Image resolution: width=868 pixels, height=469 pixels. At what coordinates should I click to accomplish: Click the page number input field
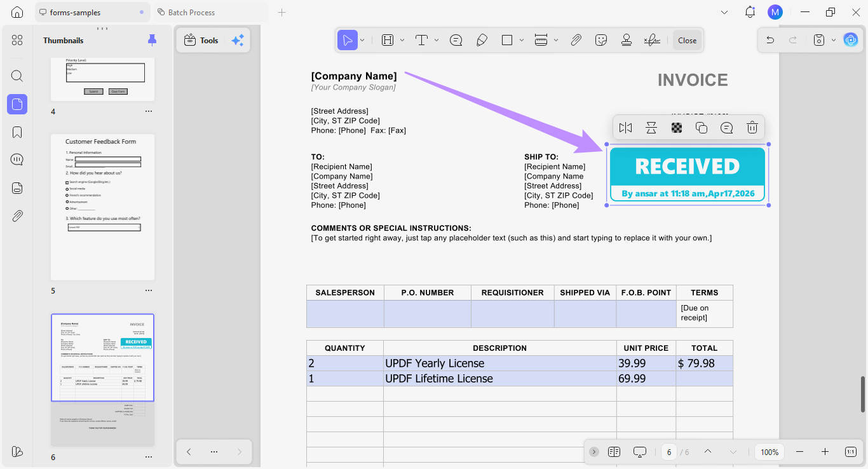coord(669,452)
